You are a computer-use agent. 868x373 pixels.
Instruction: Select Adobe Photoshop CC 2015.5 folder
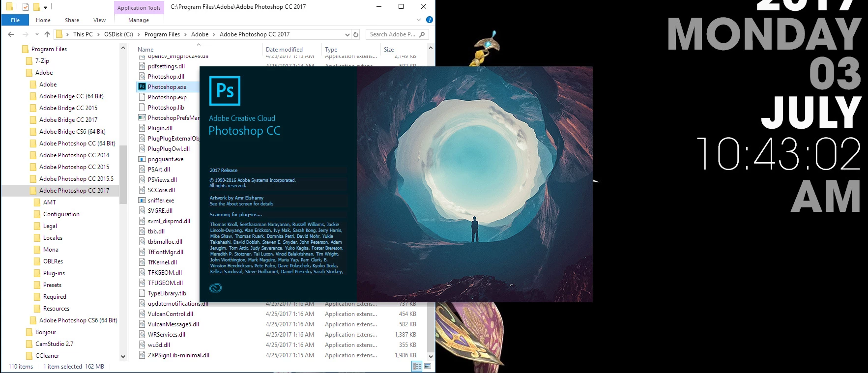pyautogui.click(x=76, y=179)
